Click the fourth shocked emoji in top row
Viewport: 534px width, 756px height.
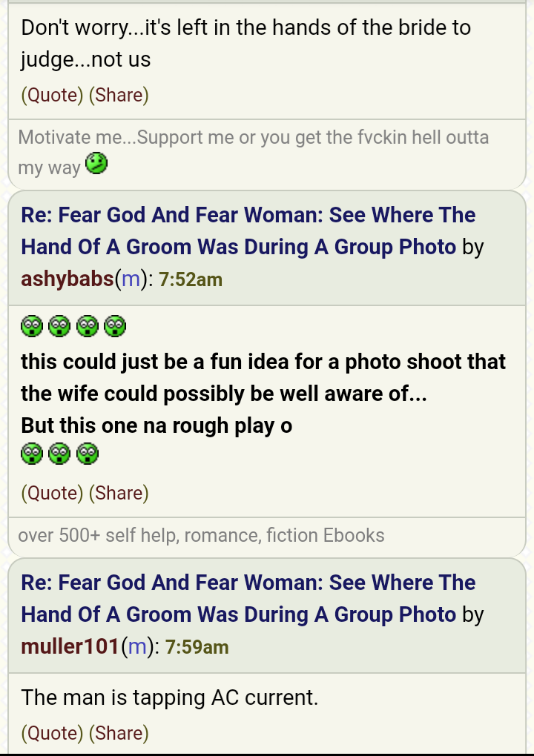pyautogui.click(x=115, y=326)
